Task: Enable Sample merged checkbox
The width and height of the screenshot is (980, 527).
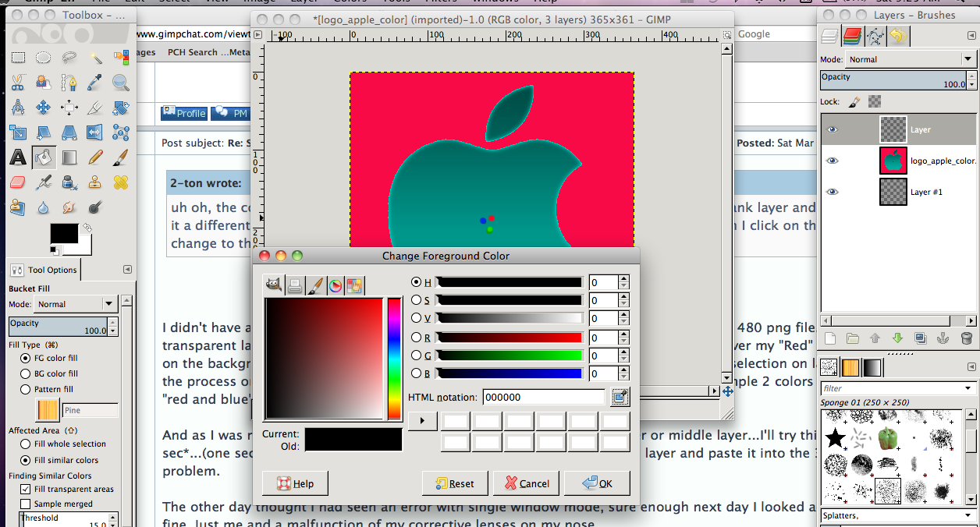Action: (26, 504)
